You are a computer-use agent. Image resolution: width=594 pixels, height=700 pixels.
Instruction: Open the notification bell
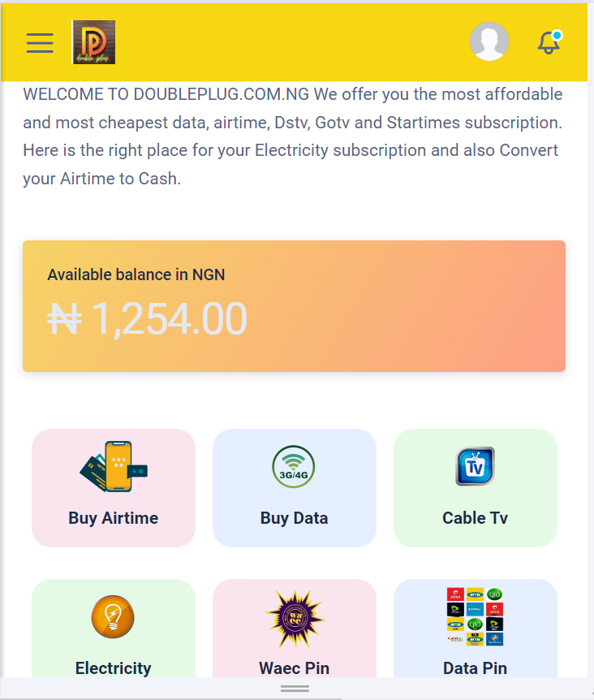point(549,42)
